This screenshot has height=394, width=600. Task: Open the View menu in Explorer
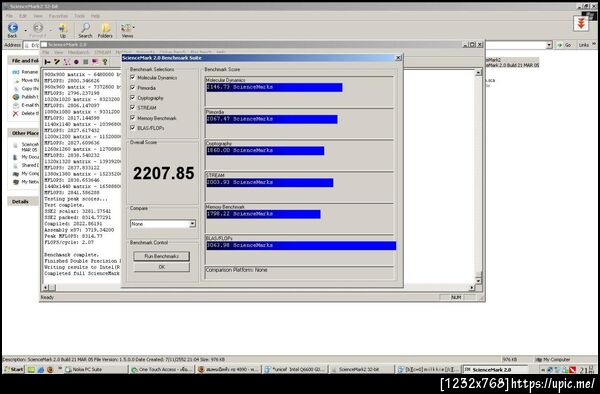pos(38,16)
